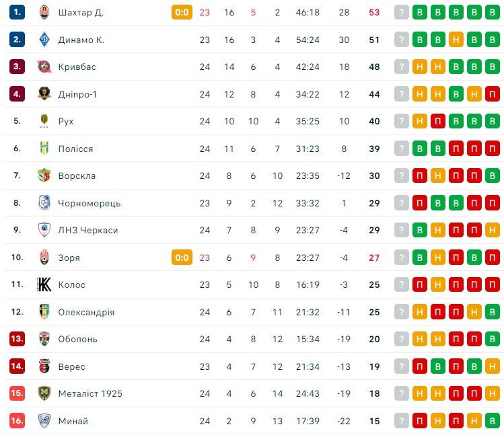This screenshot has width=504, height=435.
Task: Click the yellow draw badge in Динамо К. row
Action: click(456, 40)
